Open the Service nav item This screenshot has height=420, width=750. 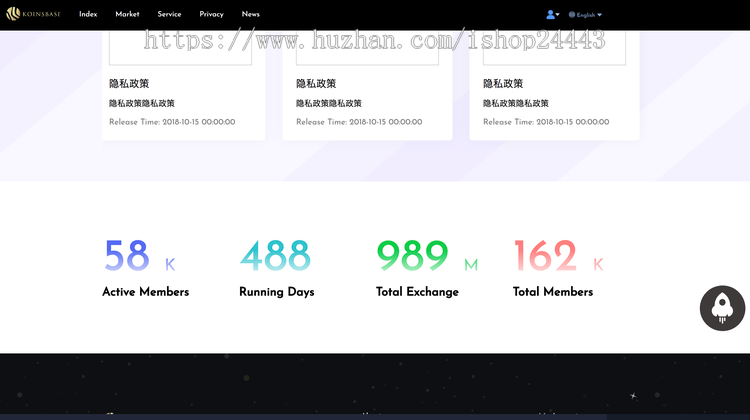tap(169, 14)
